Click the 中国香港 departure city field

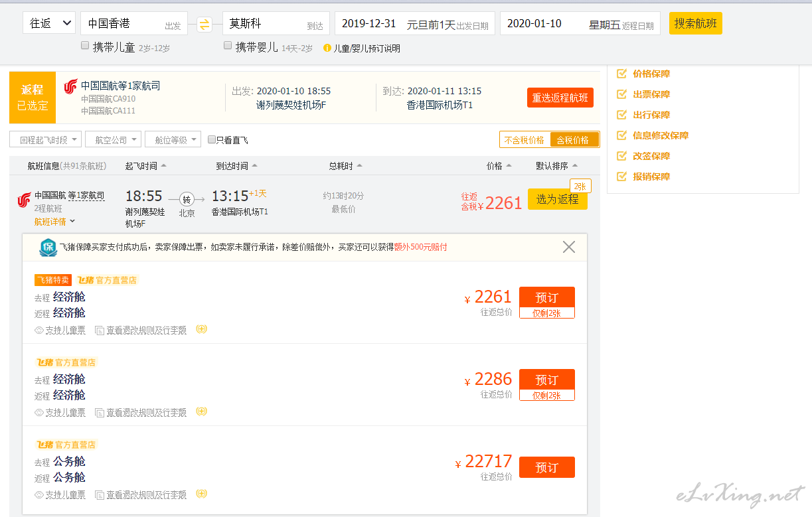point(134,23)
